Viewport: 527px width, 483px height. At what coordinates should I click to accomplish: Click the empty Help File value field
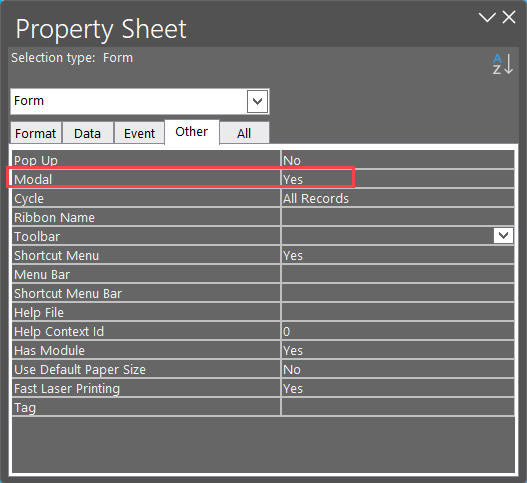point(398,312)
